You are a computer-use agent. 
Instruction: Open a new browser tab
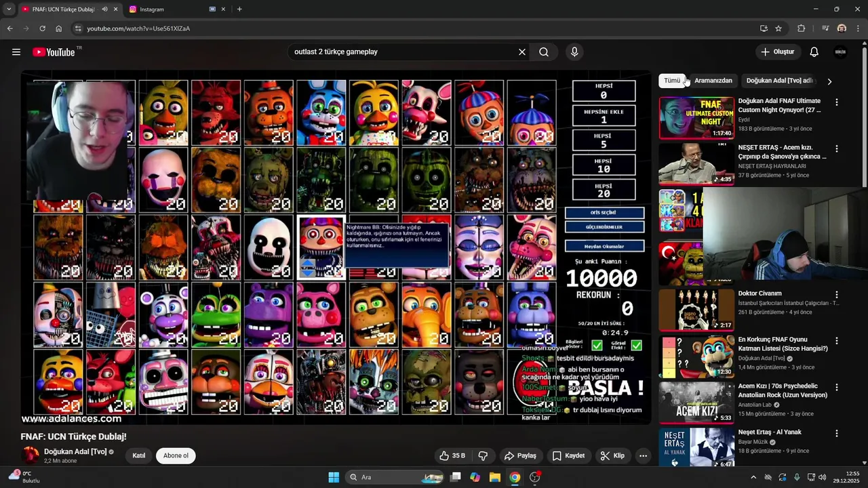(239, 9)
